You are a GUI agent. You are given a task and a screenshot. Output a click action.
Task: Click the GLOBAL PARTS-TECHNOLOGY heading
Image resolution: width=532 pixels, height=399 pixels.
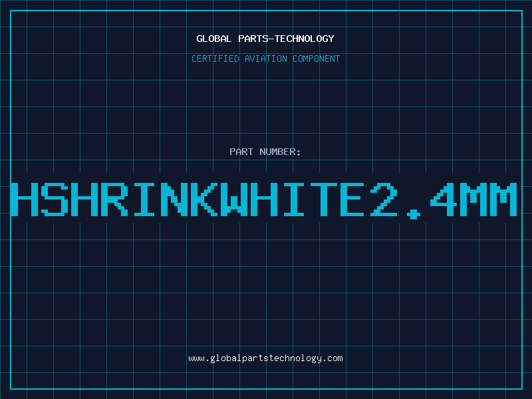(x=265, y=39)
